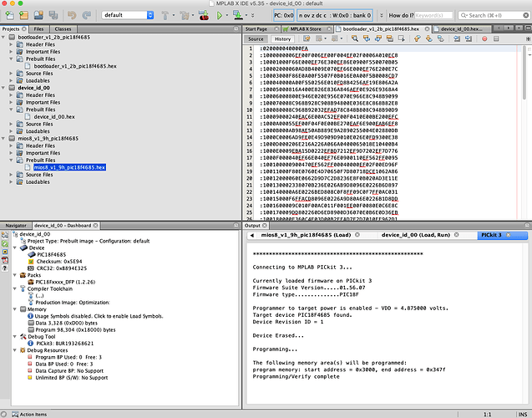Select mios8_v1_9h_pic18f4685.hex file in tree
The width and height of the screenshot is (532, 418).
click(69, 167)
